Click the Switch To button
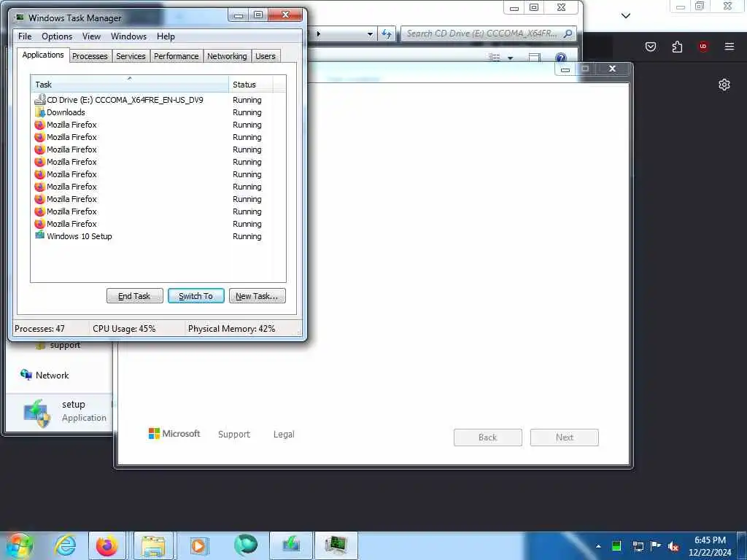Screen dimensions: 747x560 coord(196,296)
